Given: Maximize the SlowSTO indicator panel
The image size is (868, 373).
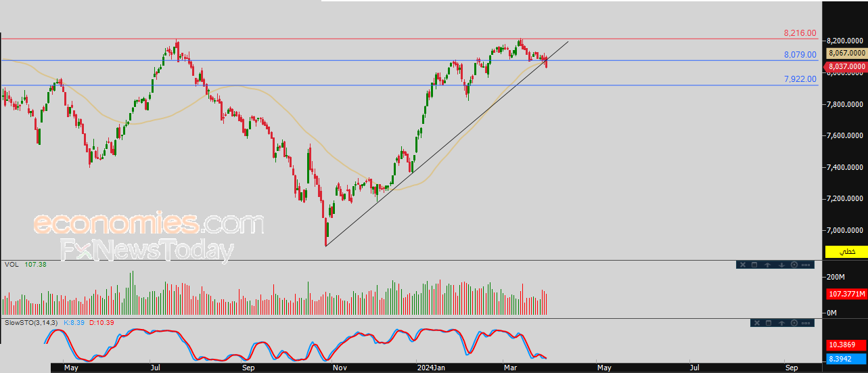Looking at the screenshot, I should (769, 323).
